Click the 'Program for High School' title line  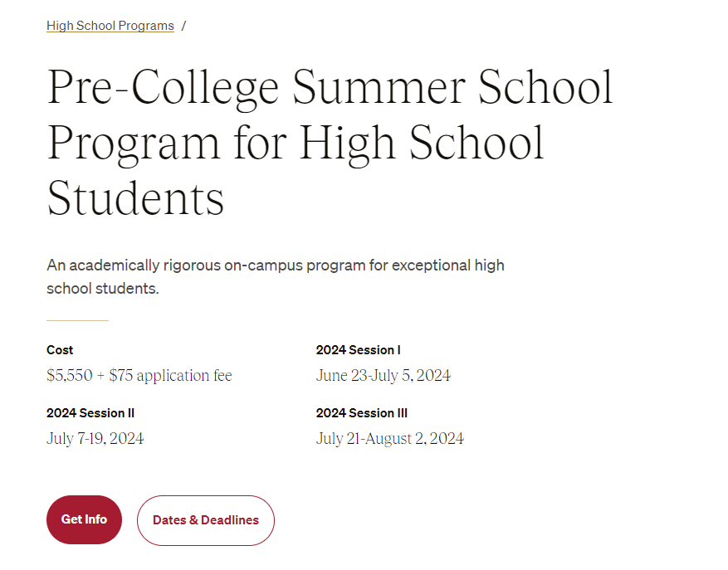(x=296, y=144)
